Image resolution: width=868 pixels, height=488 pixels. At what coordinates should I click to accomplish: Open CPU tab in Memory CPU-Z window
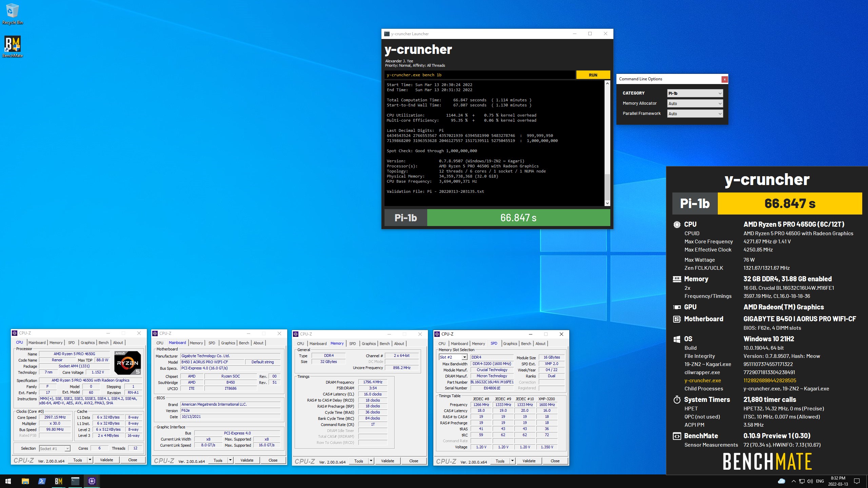300,344
